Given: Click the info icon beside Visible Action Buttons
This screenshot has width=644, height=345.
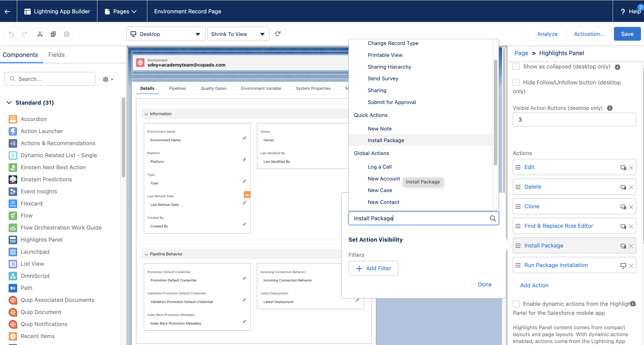Looking at the screenshot, I should coord(610,108).
